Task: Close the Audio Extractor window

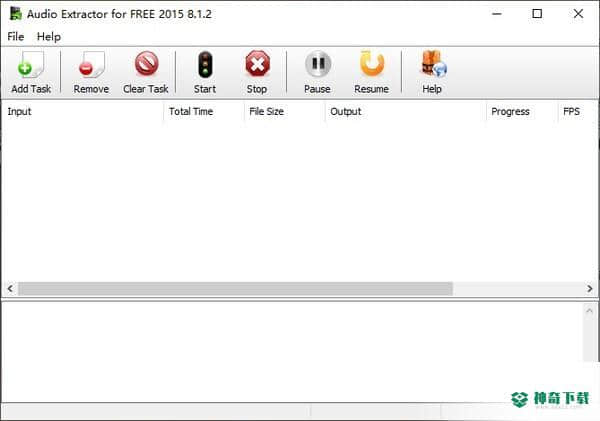Action: 578,14
